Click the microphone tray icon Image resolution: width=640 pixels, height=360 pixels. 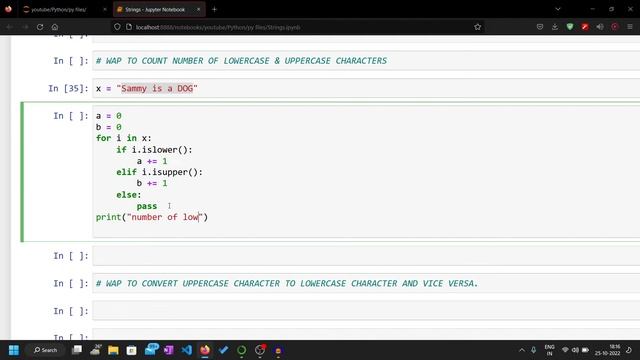[x=533, y=350]
